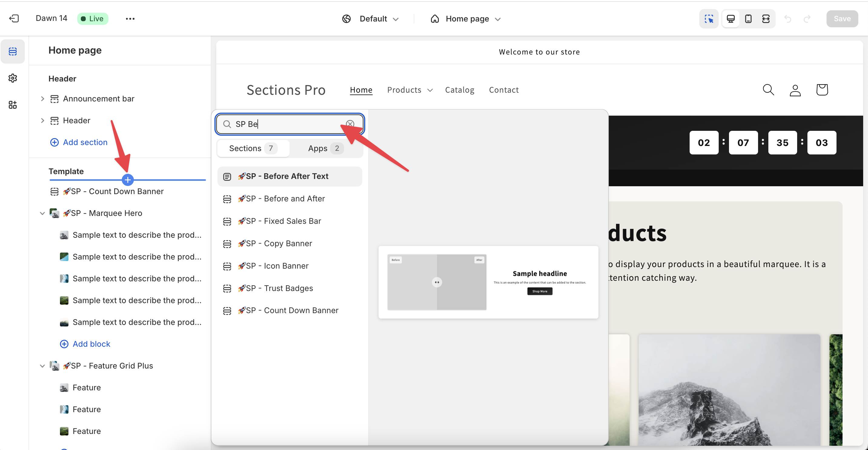Open the more options menu next to Live

click(x=130, y=18)
